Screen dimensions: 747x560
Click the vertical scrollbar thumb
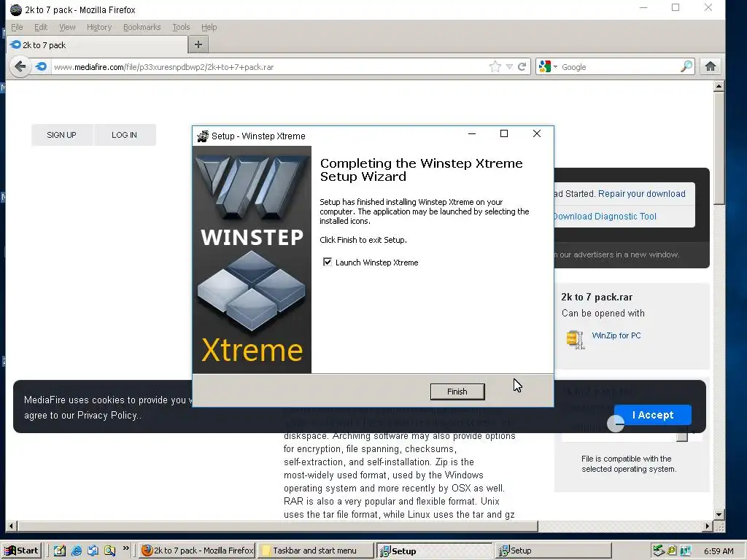[x=719, y=148]
